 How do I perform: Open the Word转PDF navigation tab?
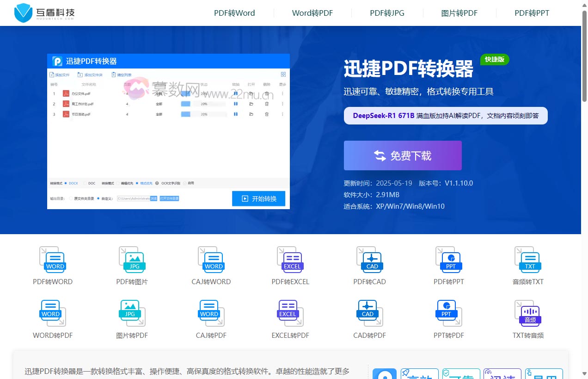[x=312, y=13]
